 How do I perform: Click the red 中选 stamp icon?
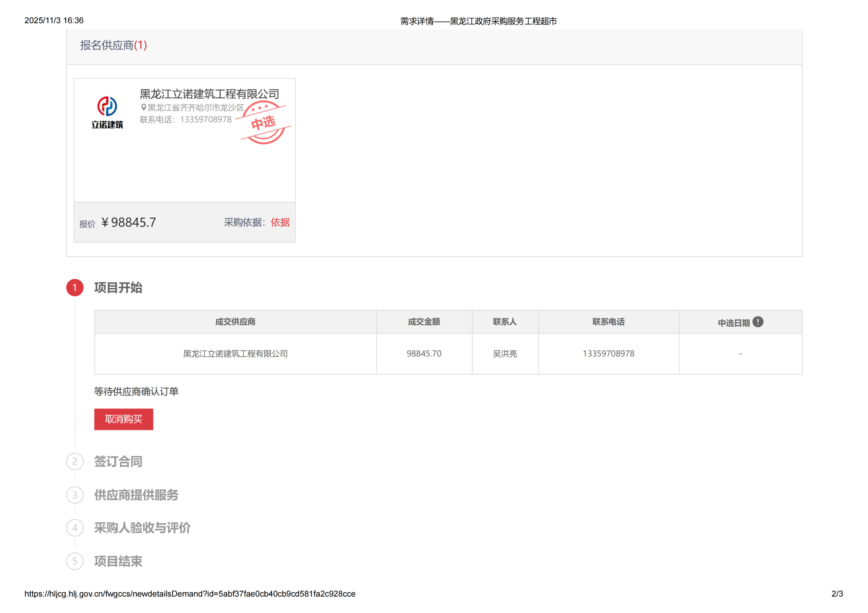[x=264, y=122]
